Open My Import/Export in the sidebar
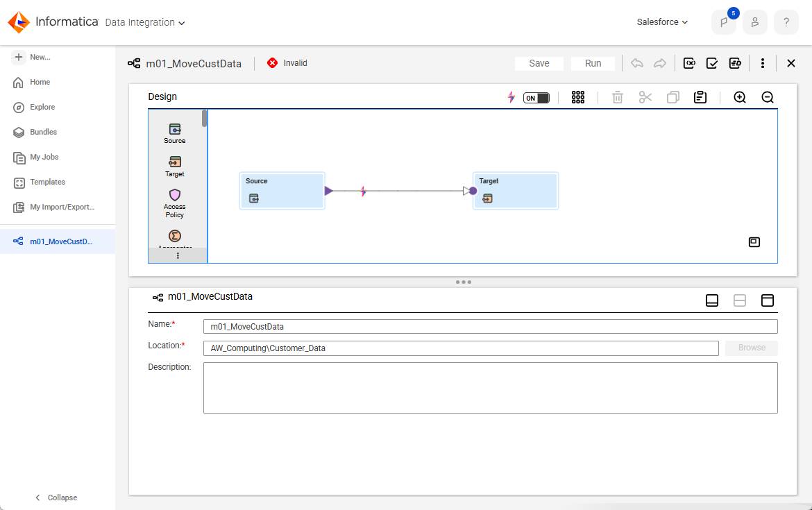The width and height of the screenshot is (812, 510). click(x=54, y=207)
